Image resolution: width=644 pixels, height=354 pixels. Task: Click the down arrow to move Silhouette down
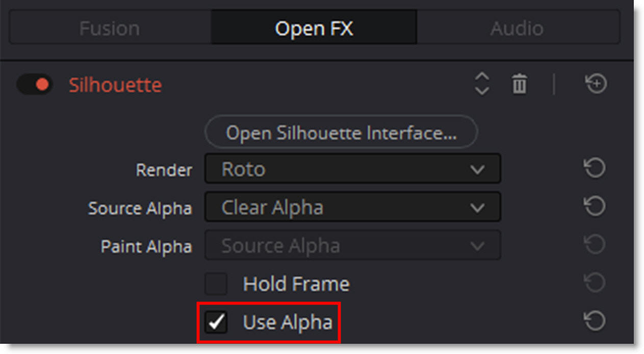482,91
